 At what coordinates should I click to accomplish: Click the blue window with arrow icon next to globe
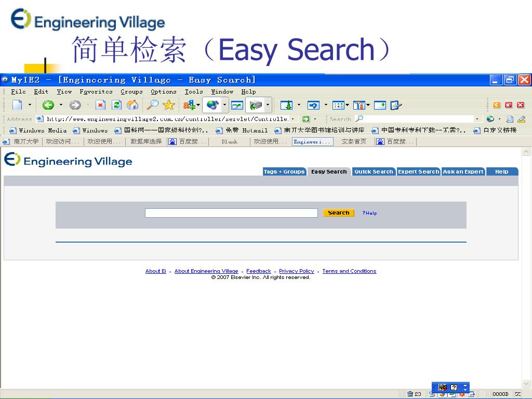tap(237, 105)
